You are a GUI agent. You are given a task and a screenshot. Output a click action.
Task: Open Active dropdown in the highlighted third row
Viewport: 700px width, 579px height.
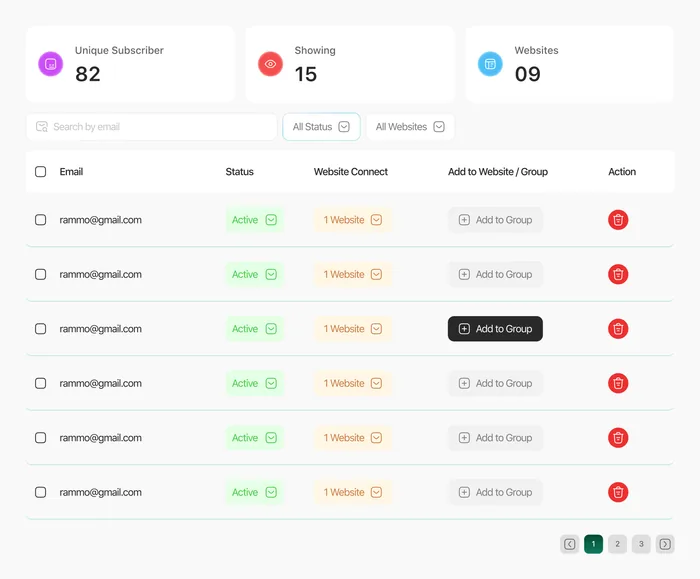point(254,329)
